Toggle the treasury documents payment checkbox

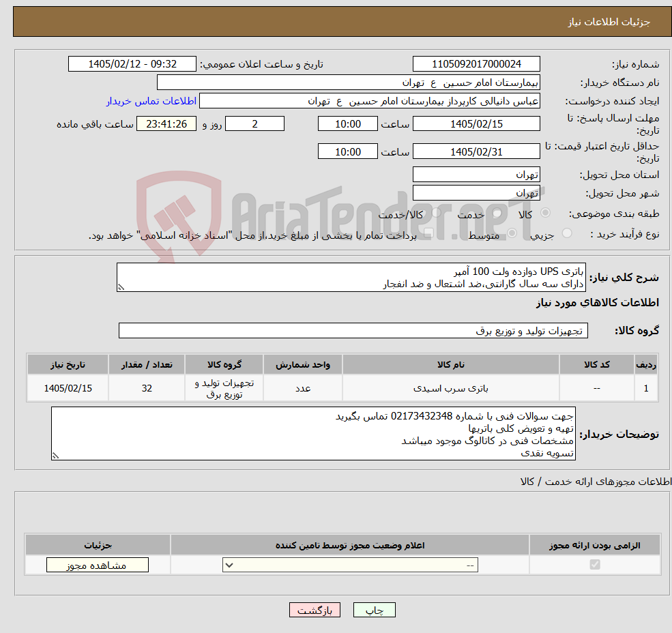[428, 233]
